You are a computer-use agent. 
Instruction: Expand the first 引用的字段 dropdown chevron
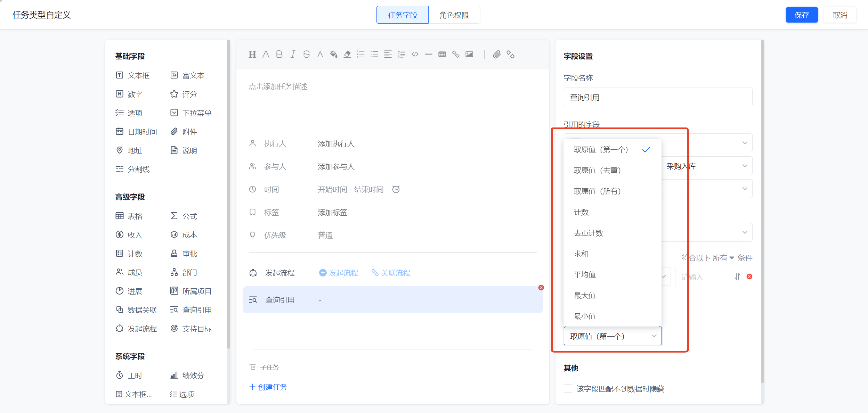(x=745, y=143)
